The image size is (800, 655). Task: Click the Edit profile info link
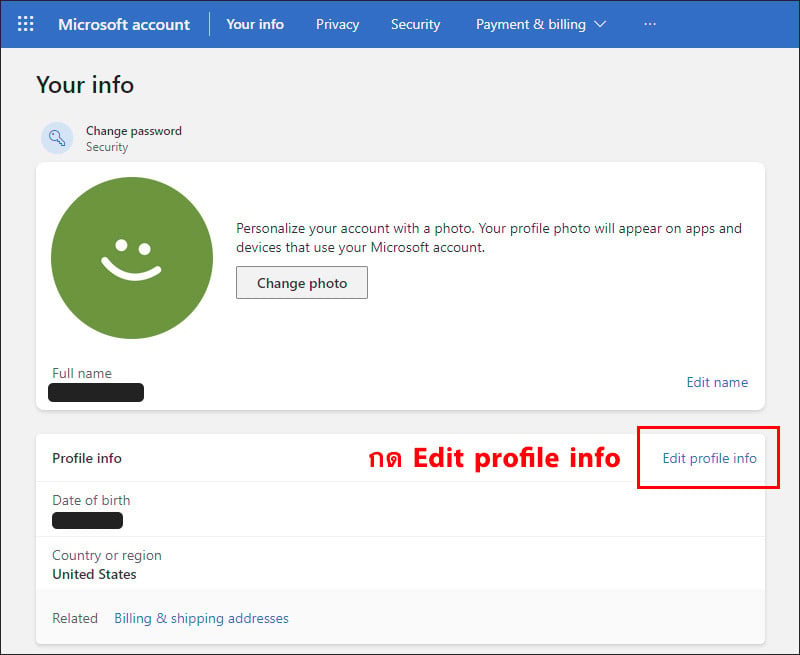[709, 458]
